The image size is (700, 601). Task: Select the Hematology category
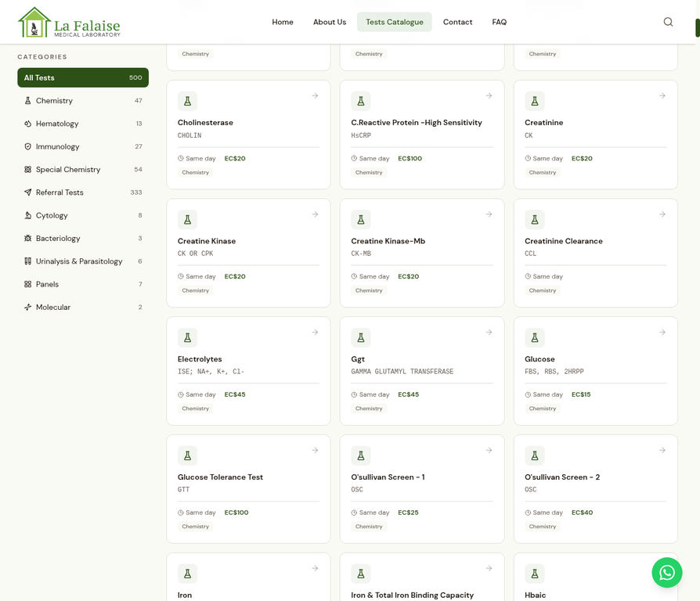57,124
